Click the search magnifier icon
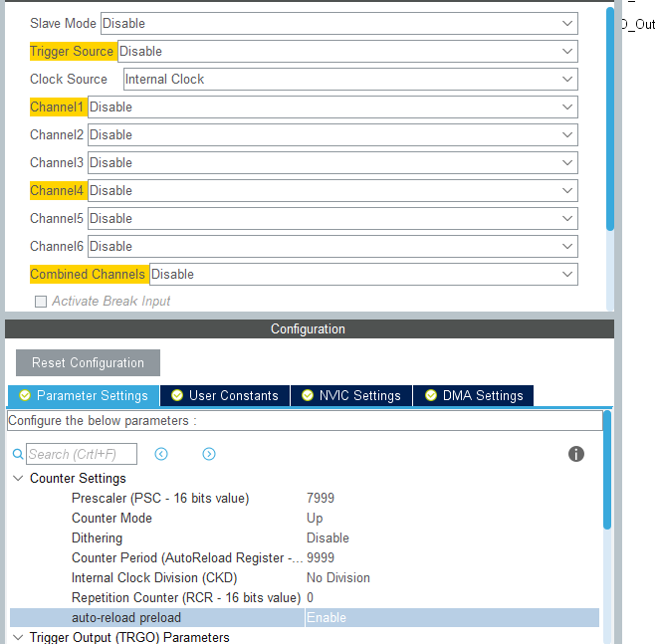 click(17, 455)
